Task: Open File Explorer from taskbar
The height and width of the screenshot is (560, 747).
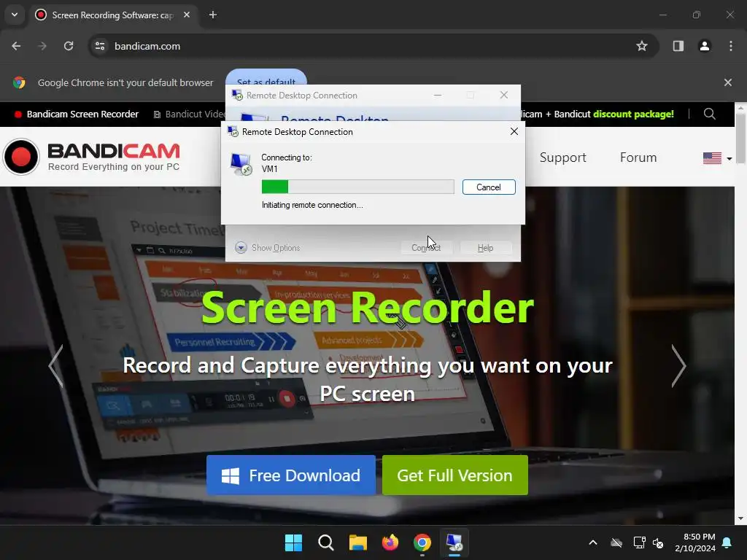Action: (x=357, y=542)
